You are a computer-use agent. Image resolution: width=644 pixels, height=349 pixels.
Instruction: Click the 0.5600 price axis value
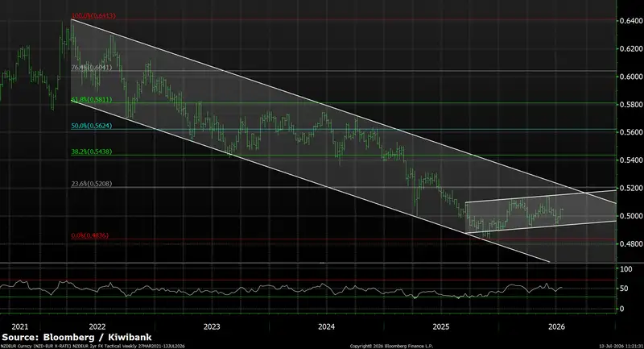(x=631, y=132)
